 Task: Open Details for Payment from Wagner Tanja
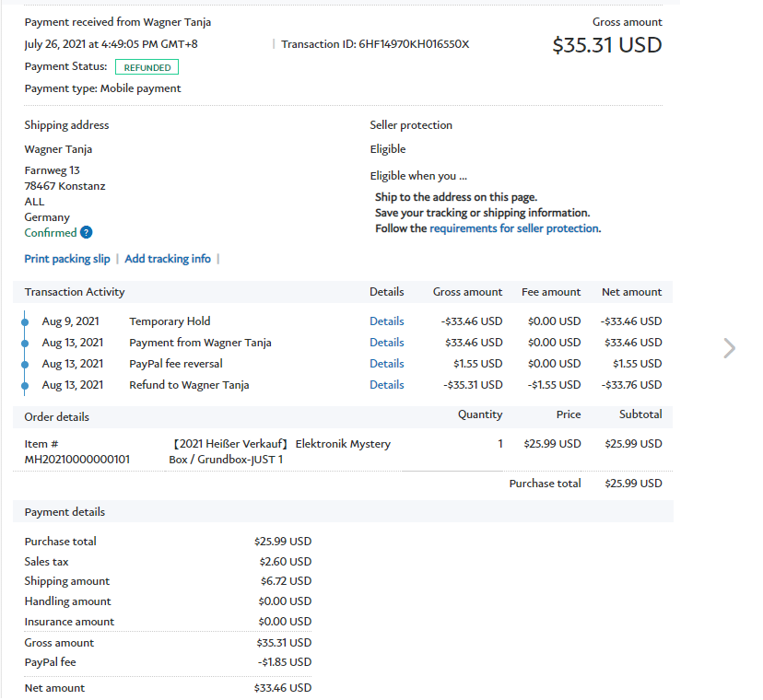386,343
